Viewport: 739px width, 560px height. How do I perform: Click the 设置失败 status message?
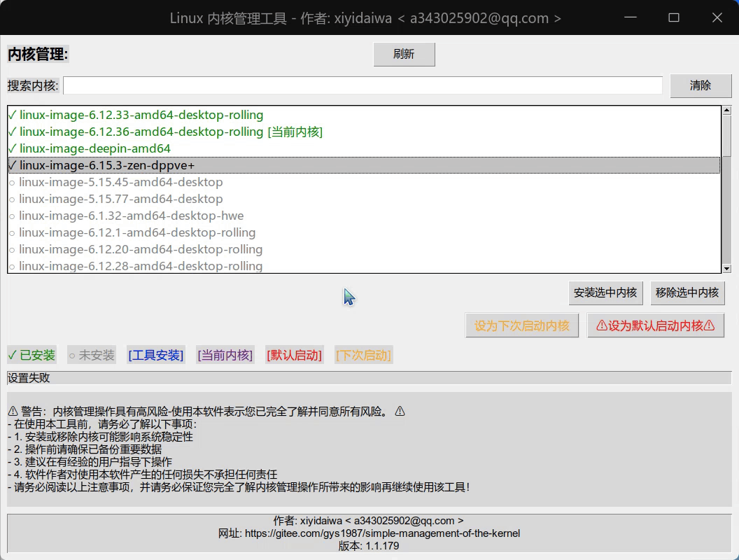click(x=29, y=378)
